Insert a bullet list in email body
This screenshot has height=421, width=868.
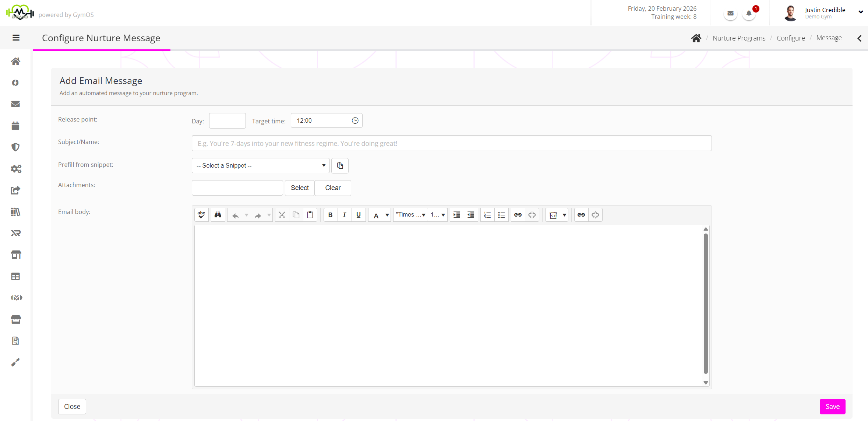(501, 215)
